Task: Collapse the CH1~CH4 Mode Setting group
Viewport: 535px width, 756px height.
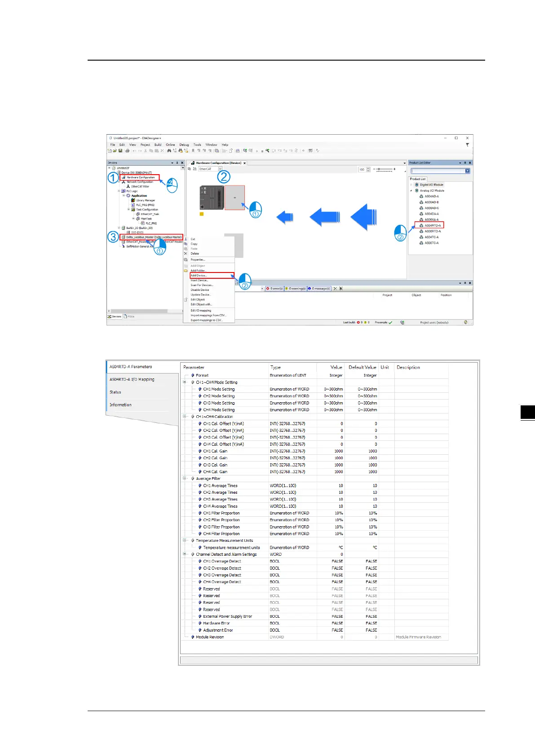Action: point(185,382)
